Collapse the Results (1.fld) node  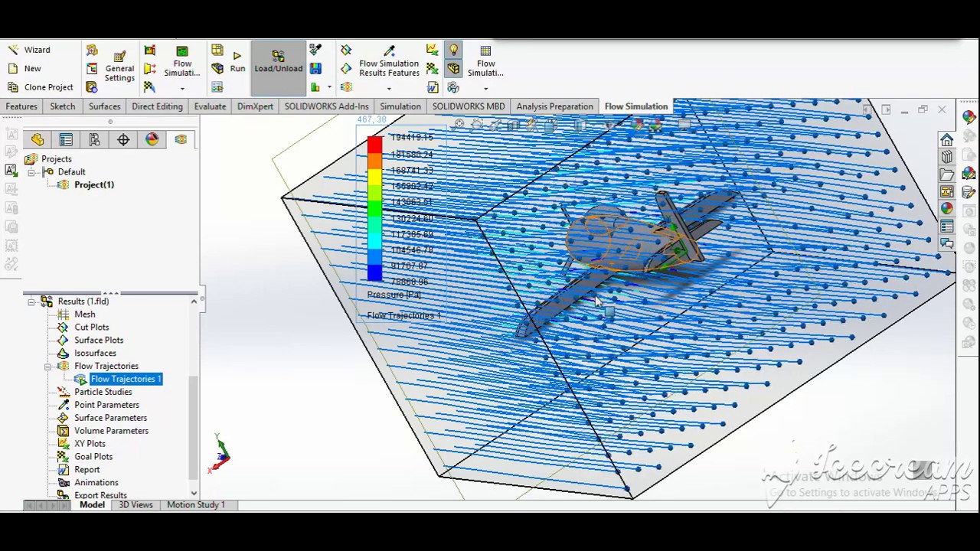click(31, 302)
